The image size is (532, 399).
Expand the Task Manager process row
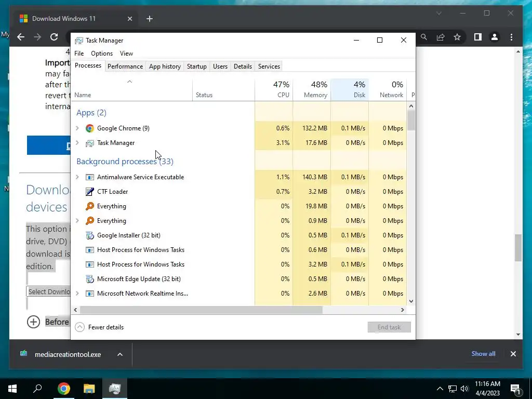[77, 143]
